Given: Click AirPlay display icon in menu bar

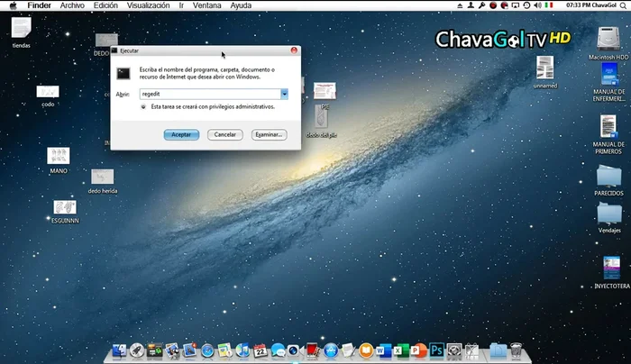Looking at the screenshot, I should (515, 5).
